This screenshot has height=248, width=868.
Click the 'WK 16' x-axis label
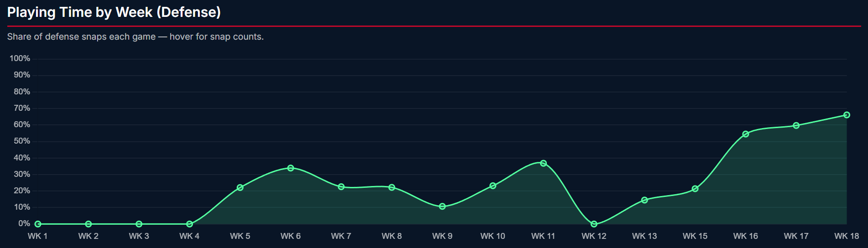coord(746,236)
